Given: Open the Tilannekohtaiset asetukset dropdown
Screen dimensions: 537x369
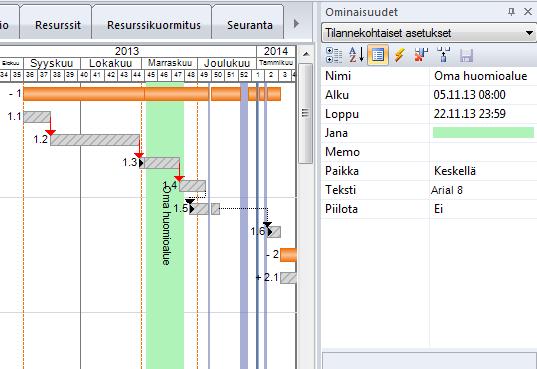Looking at the screenshot, I should coord(429,33).
